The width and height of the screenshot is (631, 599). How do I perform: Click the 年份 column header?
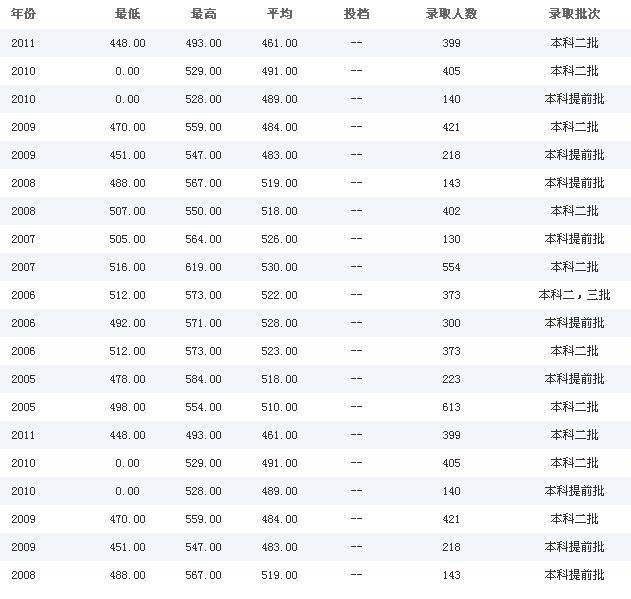(x=23, y=14)
